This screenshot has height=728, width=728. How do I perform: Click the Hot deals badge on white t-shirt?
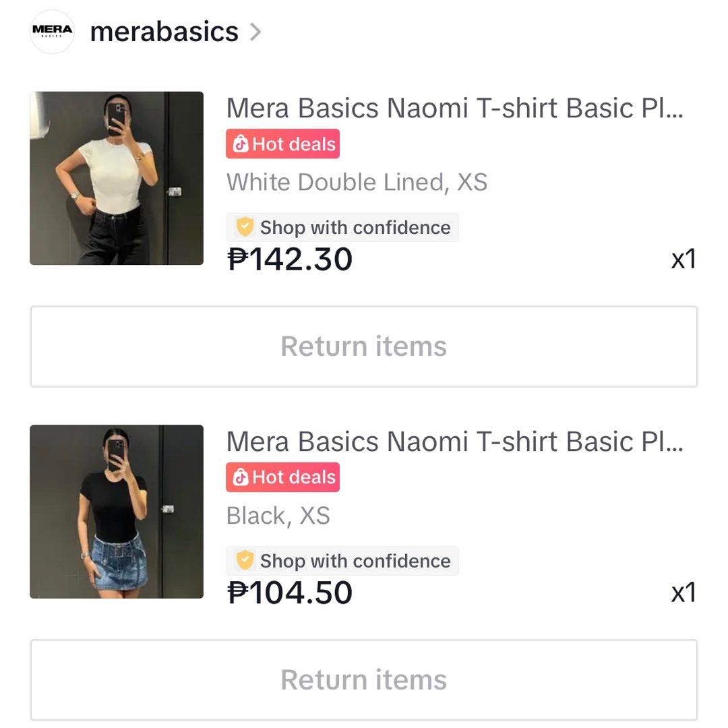point(282,144)
